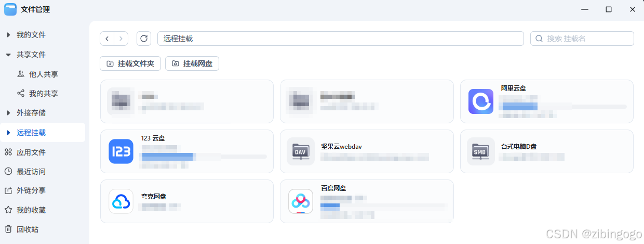Click the 夸克网盘 cloud icon
Viewport: 644px width, 244px height.
121,201
